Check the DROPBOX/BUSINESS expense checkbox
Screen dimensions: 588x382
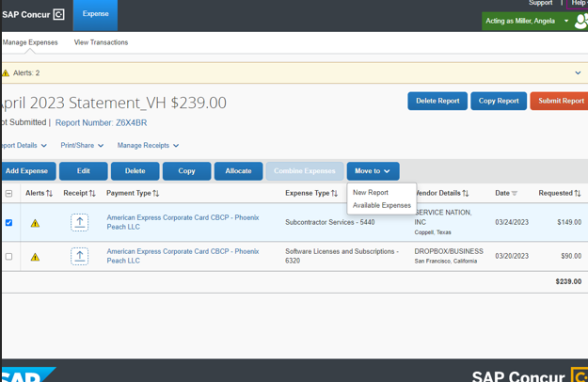click(x=9, y=257)
